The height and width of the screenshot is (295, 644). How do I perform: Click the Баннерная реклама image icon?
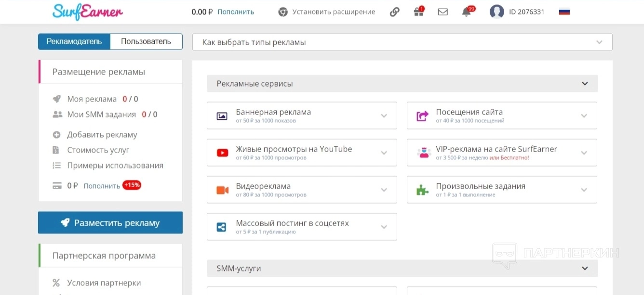222,116
